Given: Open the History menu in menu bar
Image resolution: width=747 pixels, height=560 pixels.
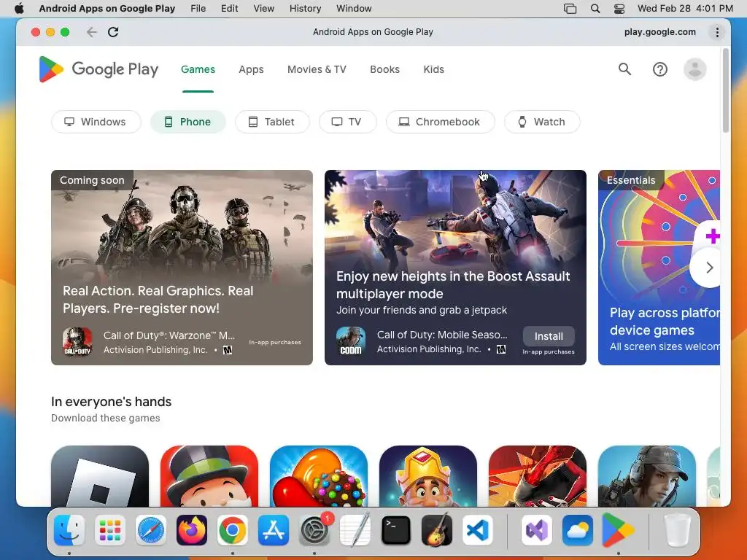Looking at the screenshot, I should 306,9.
